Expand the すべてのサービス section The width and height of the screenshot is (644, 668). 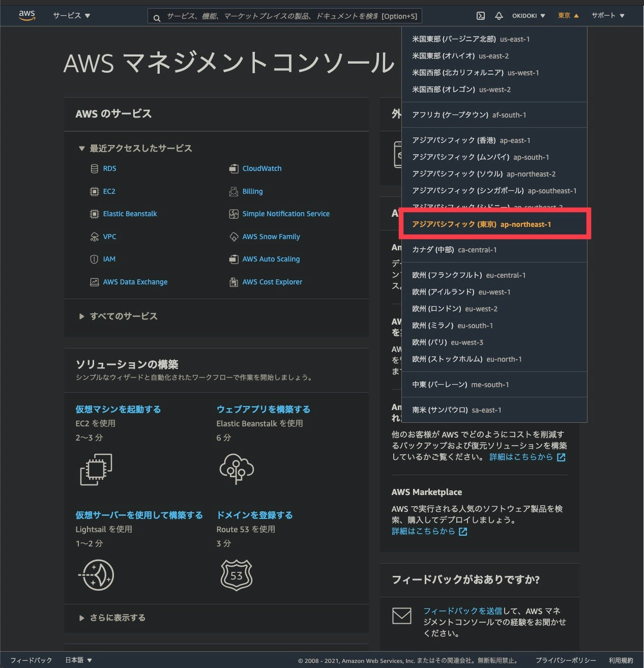tap(124, 316)
